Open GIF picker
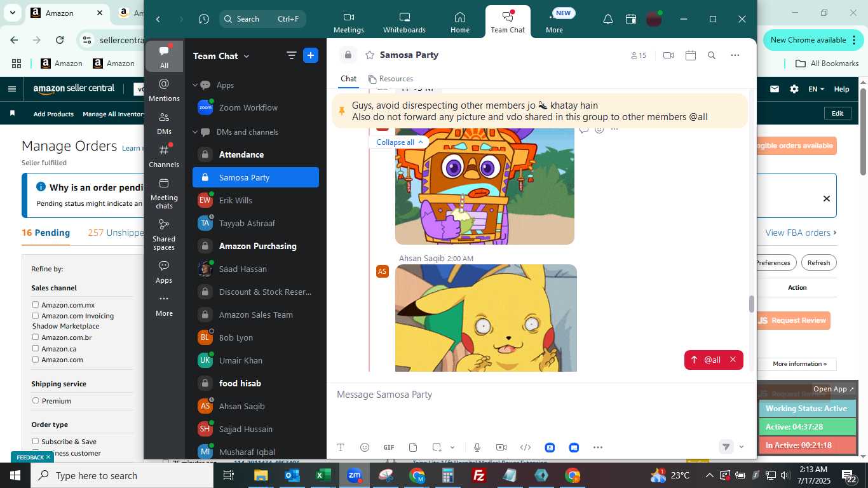Image resolution: width=868 pixels, height=488 pixels. coord(389,447)
